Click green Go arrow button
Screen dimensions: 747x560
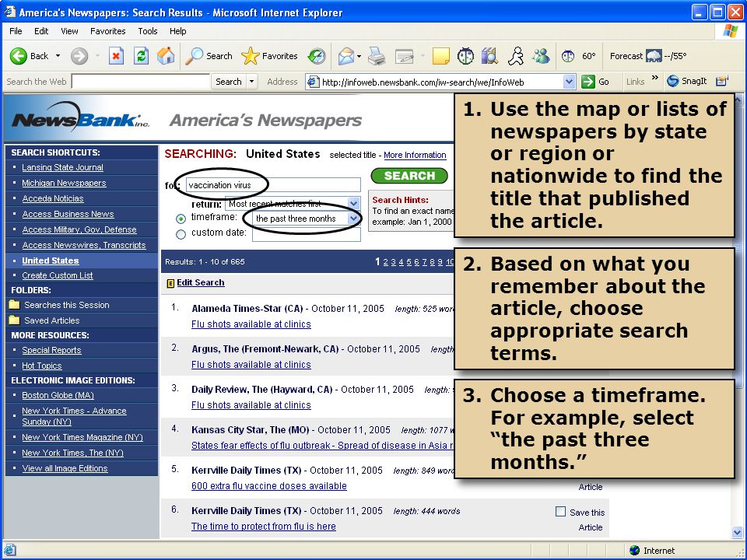tap(588, 82)
